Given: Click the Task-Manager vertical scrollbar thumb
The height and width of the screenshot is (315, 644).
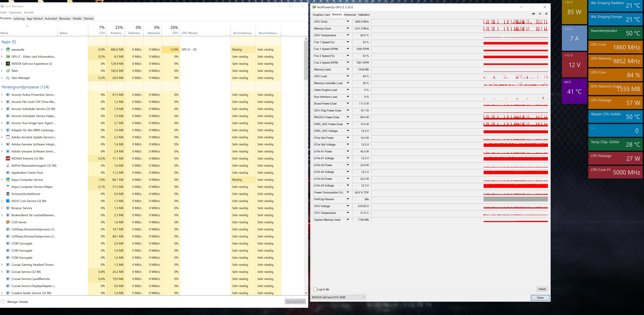Looking at the screenshot, I should pos(306,60).
